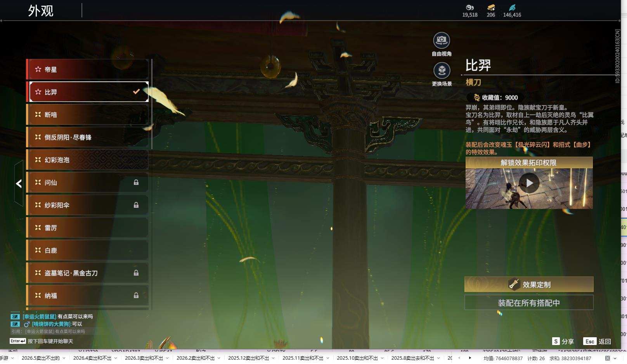Viewport: 627px width, 364px height.
Task: Click the lock icon on the 纱彩阳伞 row
Action: [136, 205]
